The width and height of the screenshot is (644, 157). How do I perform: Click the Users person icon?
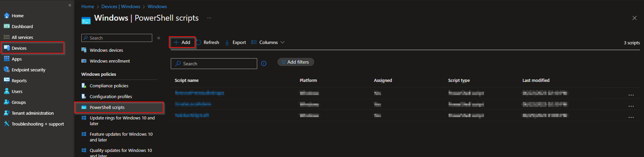tap(6, 91)
